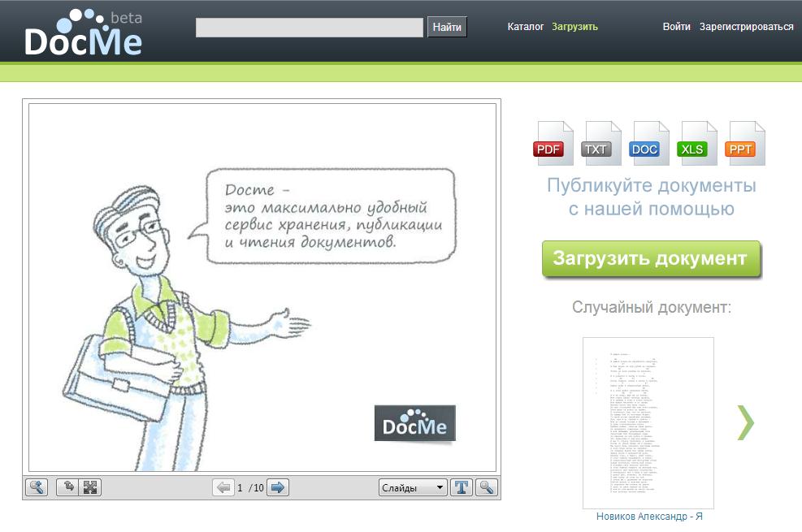Click inside the search input field
802x532 pixels.
(309, 27)
